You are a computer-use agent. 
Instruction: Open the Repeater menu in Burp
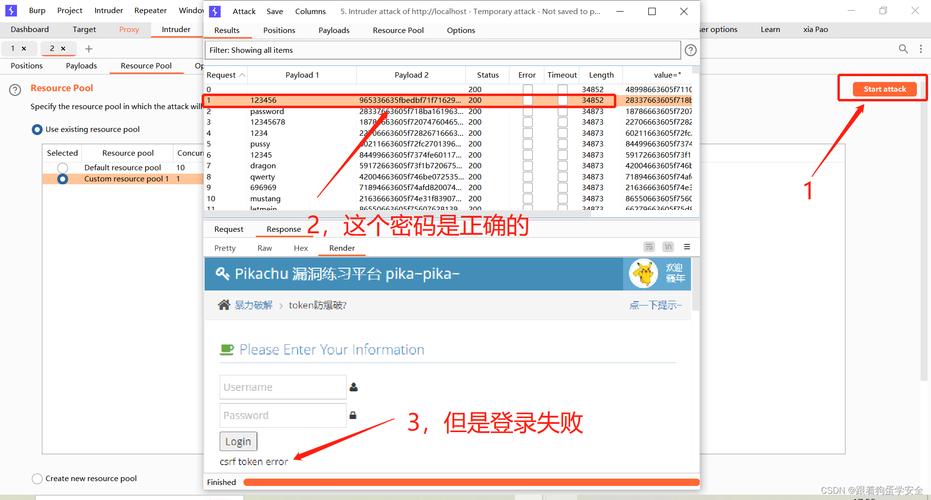coord(150,10)
